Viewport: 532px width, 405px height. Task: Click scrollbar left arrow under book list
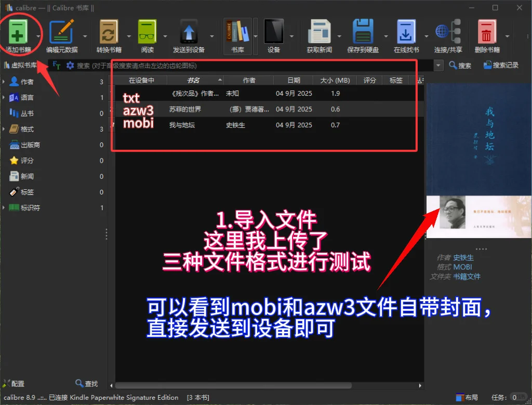(111, 386)
